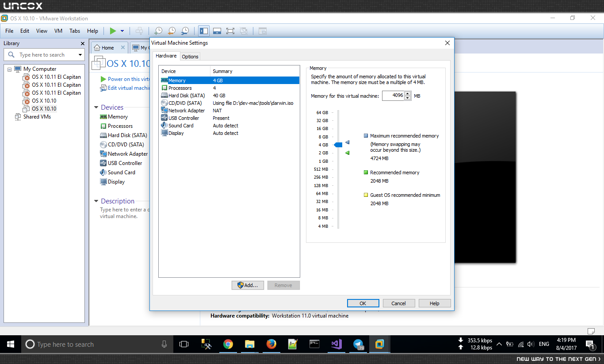This screenshot has height=364, width=604.
Task: Click the 8 GB mark on memory slider
Action: (x=322, y=137)
